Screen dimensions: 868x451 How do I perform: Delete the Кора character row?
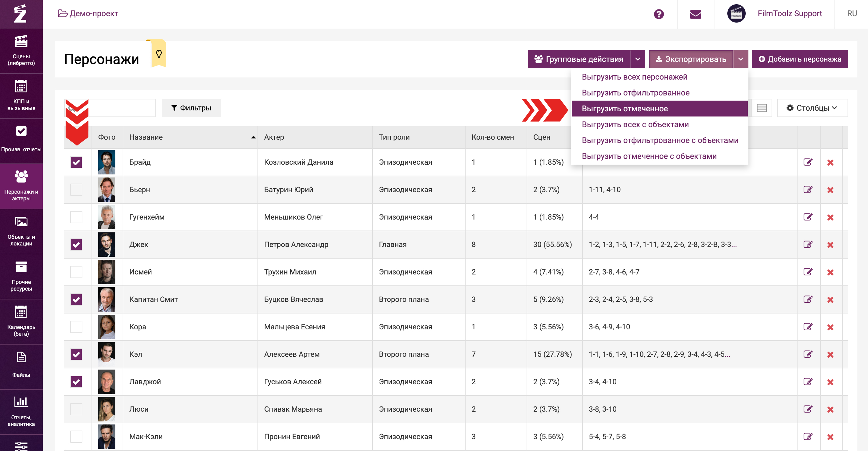point(830,327)
